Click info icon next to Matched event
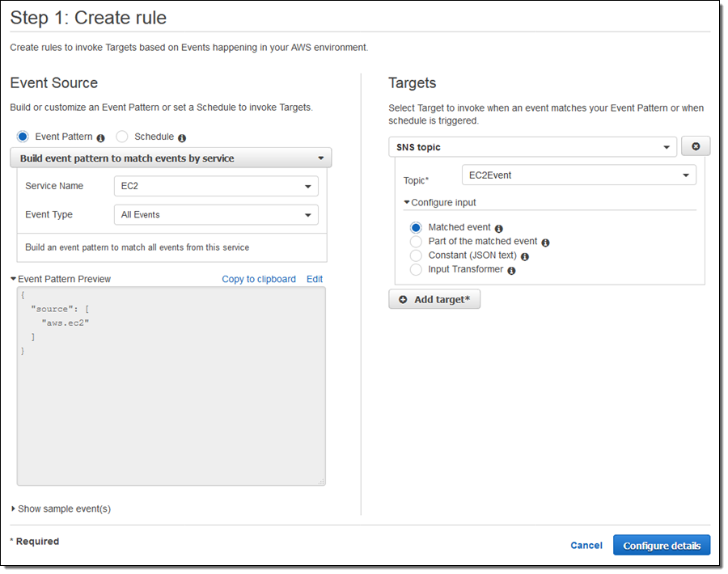Screen dimensions: 728x574 tap(499, 229)
